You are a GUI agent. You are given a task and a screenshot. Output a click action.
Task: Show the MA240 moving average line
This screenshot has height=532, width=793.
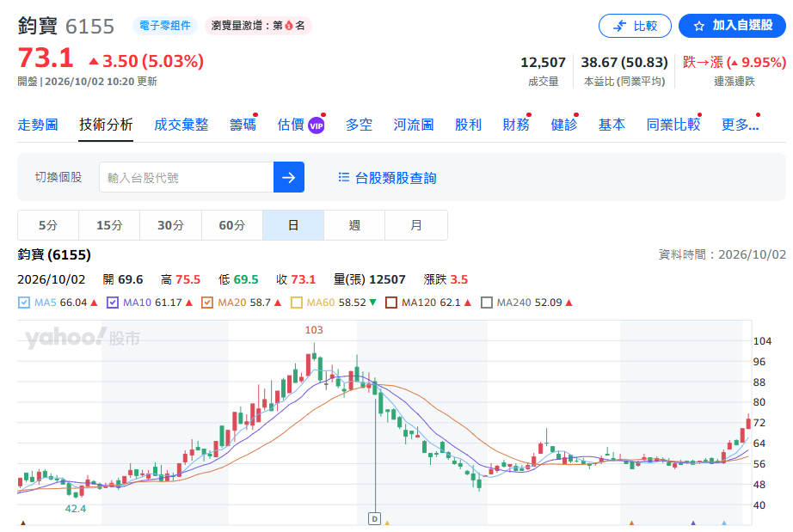click(x=487, y=303)
